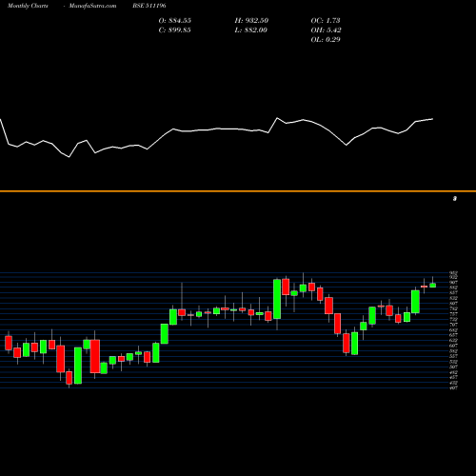Click the close value "C: 899.85"
Image resolution: width=476 pixels, height=476 pixels.
(175, 30)
